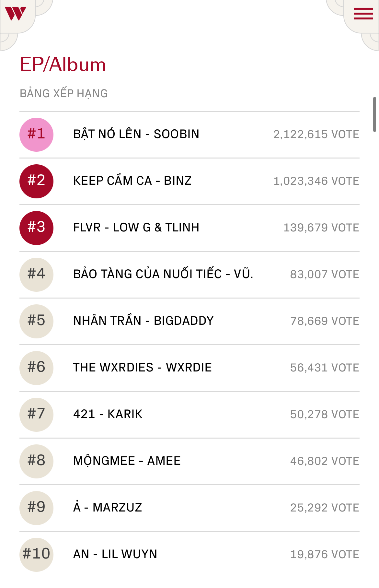Click the pink #1 rank badge
This screenshot has width=379, height=588.
coord(36,135)
